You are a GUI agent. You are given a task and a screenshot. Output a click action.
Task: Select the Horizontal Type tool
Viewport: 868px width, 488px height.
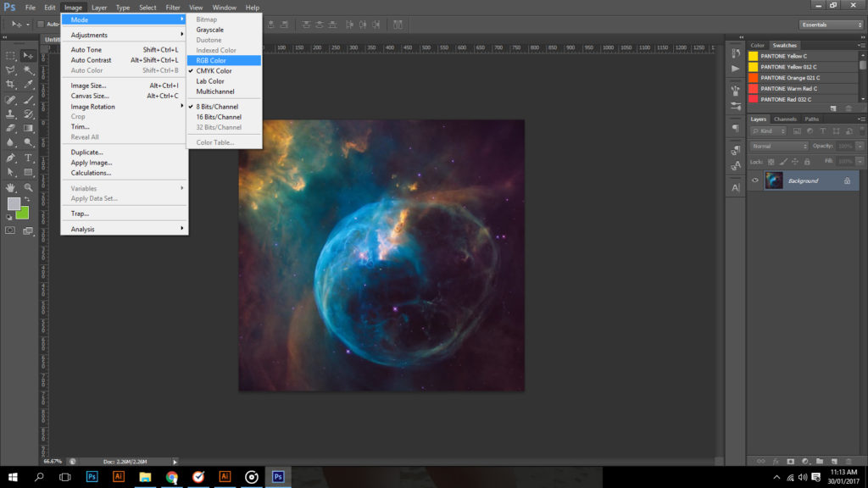click(x=29, y=158)
